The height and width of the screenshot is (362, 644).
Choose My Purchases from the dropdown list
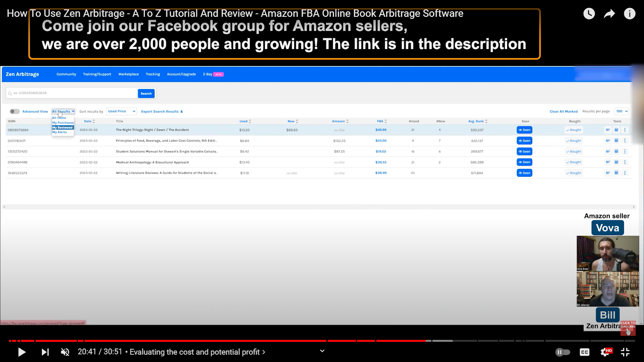click(x=63, y=123)
